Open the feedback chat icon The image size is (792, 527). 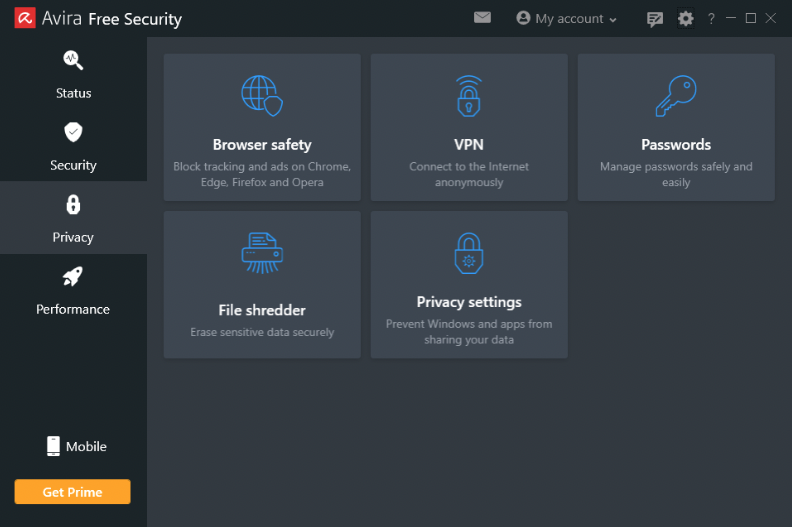(x=655, y=19)
